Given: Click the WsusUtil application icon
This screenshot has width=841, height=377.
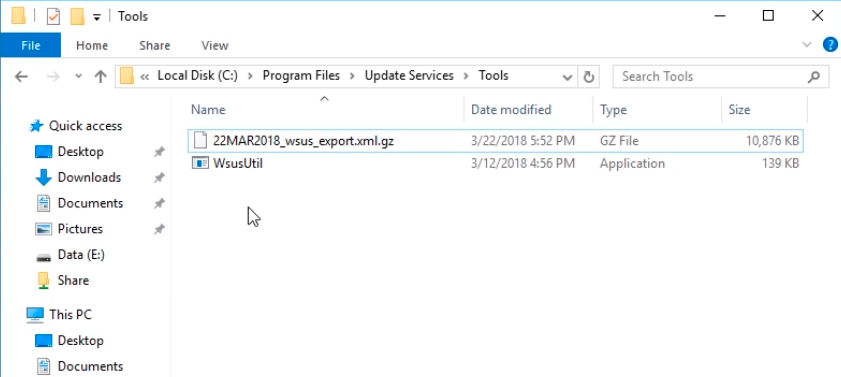Looking at the screenshot, I should point(200,163).
